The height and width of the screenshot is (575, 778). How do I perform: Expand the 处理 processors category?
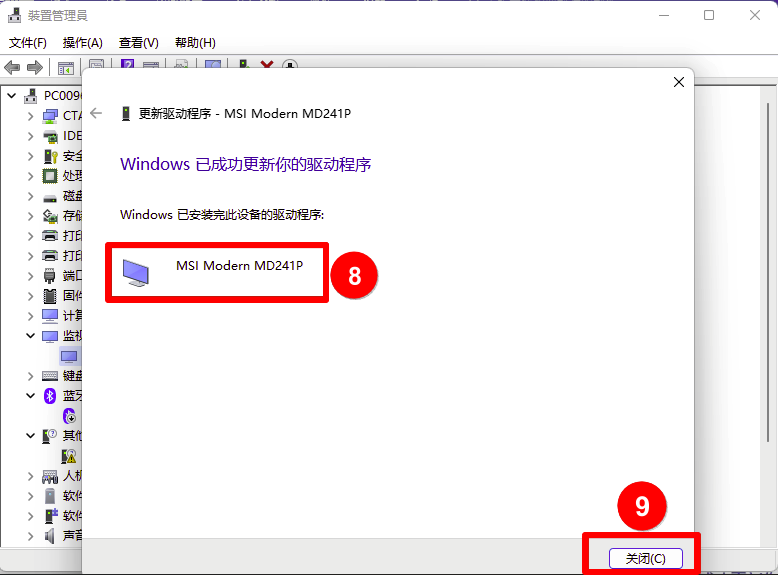[31, 176]
